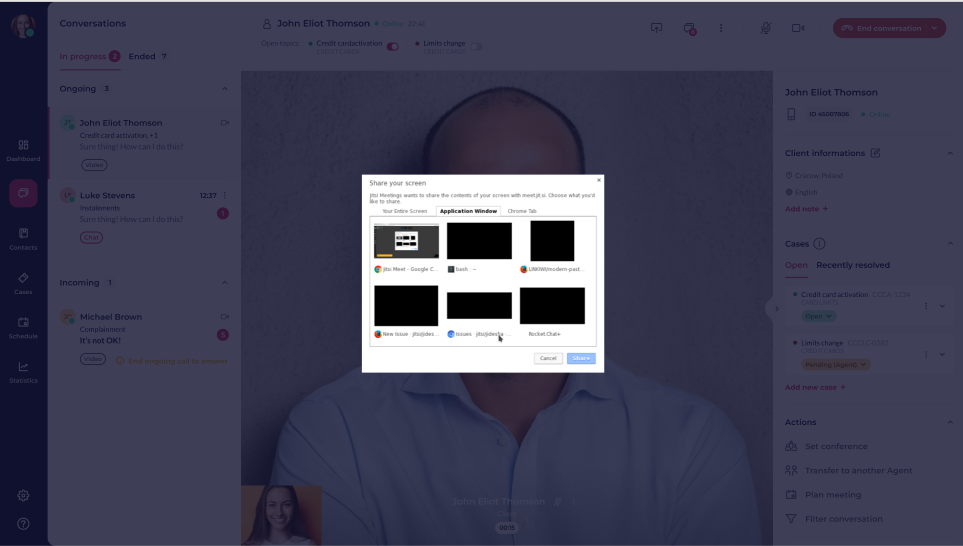Open the Ended conversations tab
Screen dimensions: 963x546
point(148,57)
